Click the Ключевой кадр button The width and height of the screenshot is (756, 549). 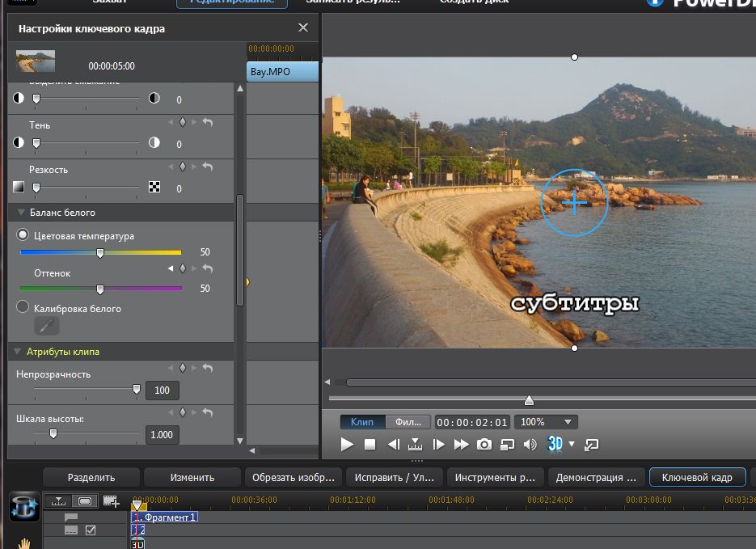[x=696, y=477]
